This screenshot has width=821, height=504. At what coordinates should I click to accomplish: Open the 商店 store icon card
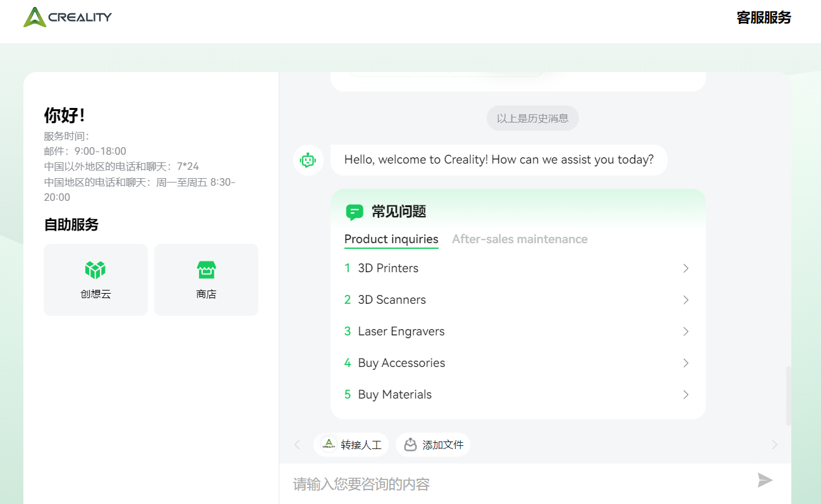(206, 279)
